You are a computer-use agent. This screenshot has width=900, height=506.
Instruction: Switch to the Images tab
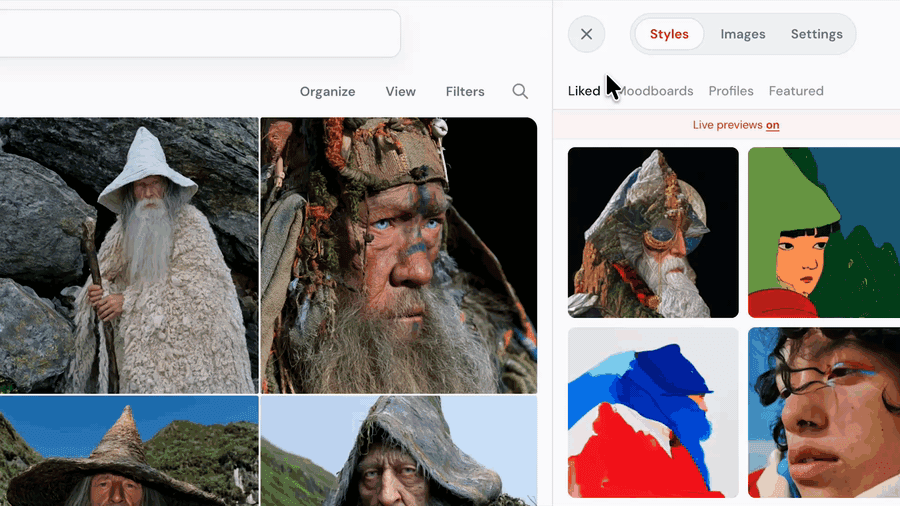tap(743, 34)
